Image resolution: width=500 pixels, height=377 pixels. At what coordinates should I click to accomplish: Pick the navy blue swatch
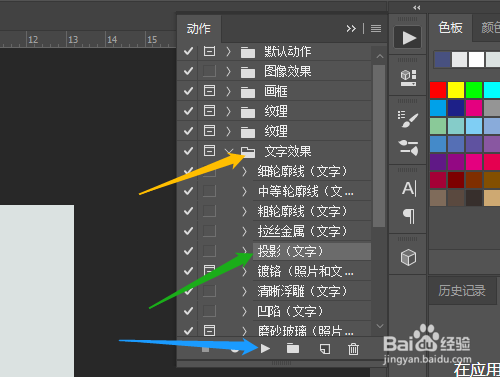[x=456, y=108]
